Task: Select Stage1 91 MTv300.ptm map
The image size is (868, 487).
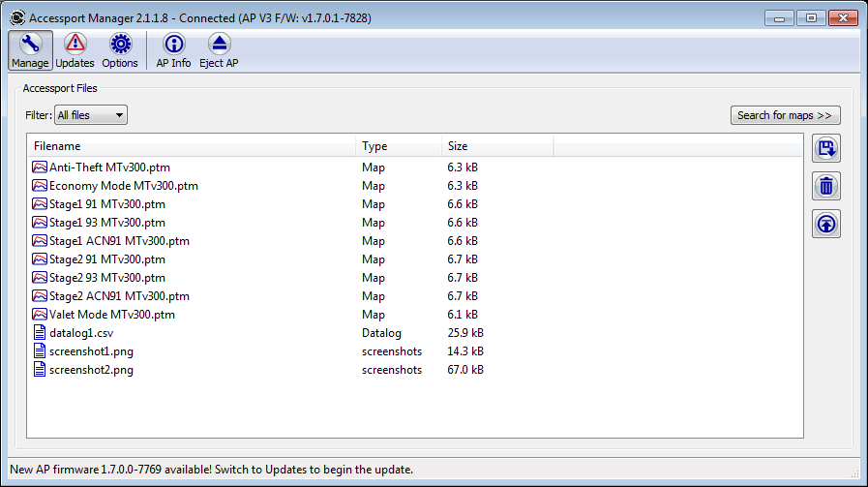Action: tap(107, 204)
